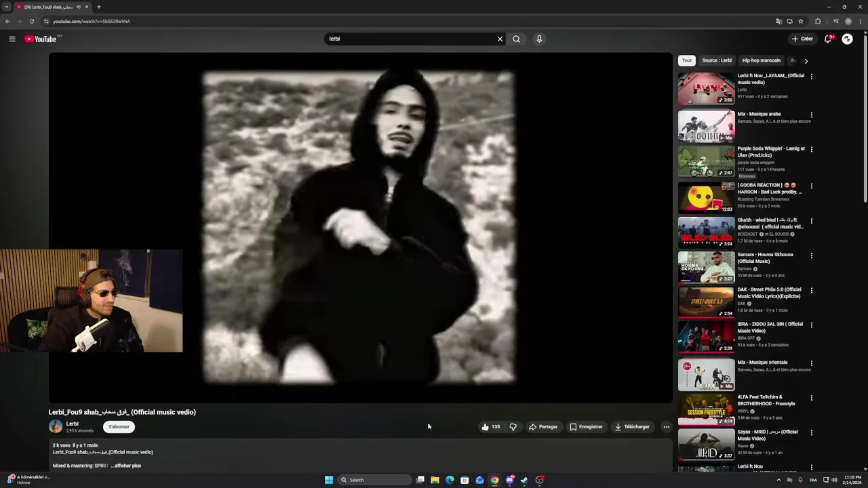Open Microsoft Store from the taskbar
The height and width of the screenshot is (488, 868).
465,480
